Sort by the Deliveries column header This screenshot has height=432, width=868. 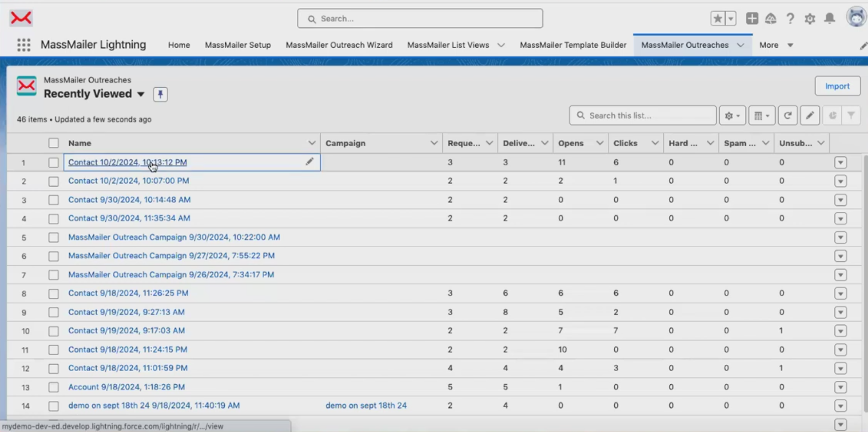519,143
